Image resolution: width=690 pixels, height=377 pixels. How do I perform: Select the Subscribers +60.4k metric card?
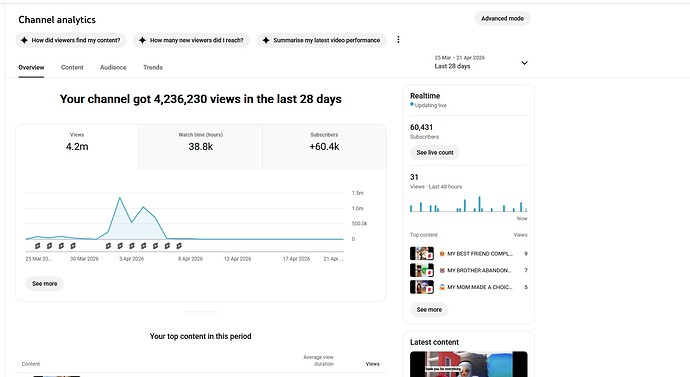(324, 147)
